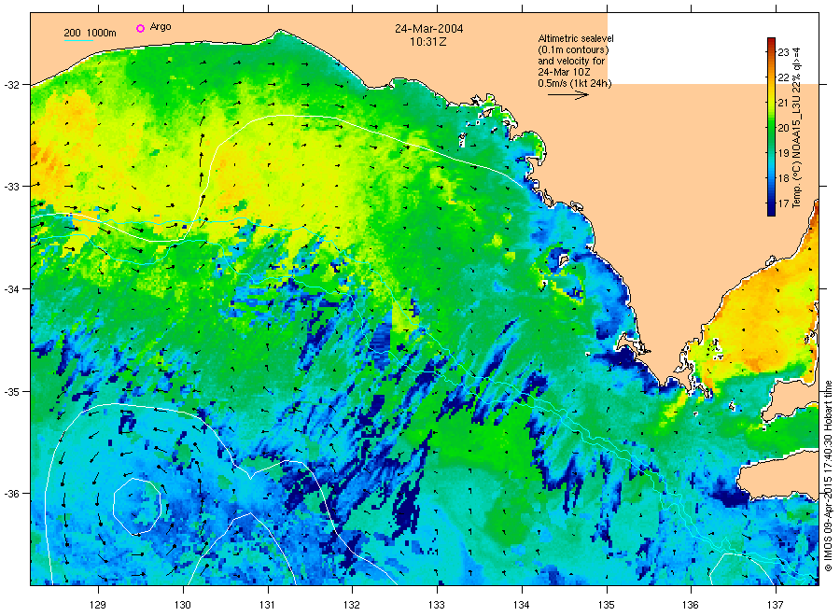The image size is (840, 616).
Task: Click the velocity reference arrow in legend
Action: click(568, 95)
